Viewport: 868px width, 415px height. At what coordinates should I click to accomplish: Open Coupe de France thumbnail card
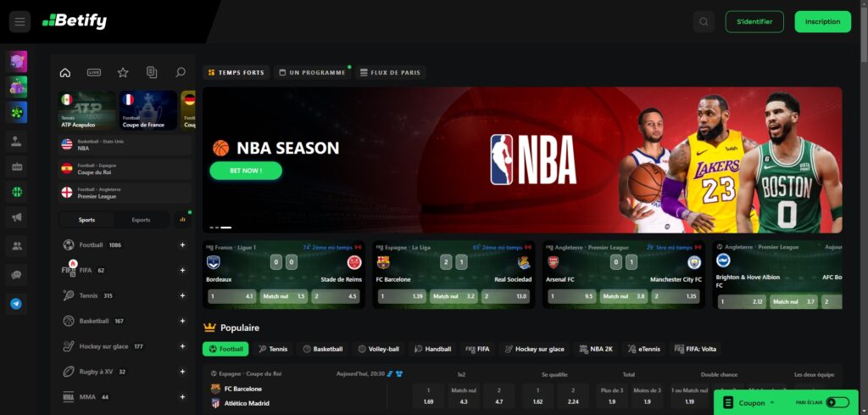147,111
